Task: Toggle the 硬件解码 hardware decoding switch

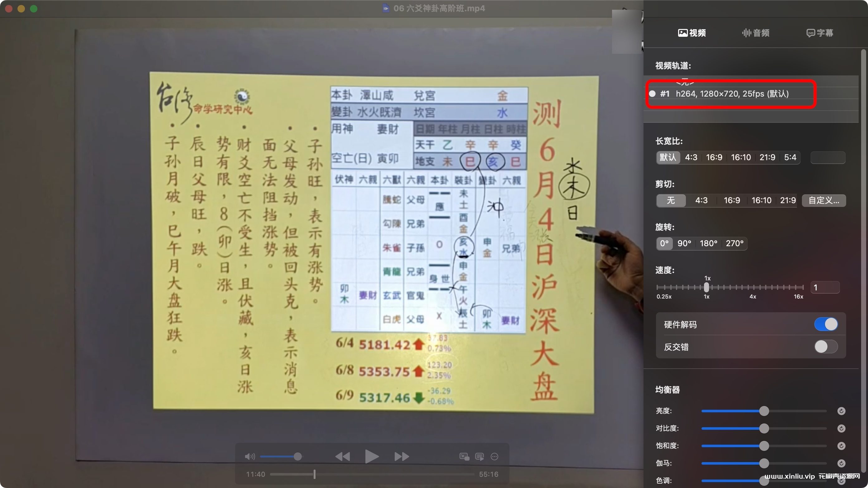Action: tap(826, 324)
